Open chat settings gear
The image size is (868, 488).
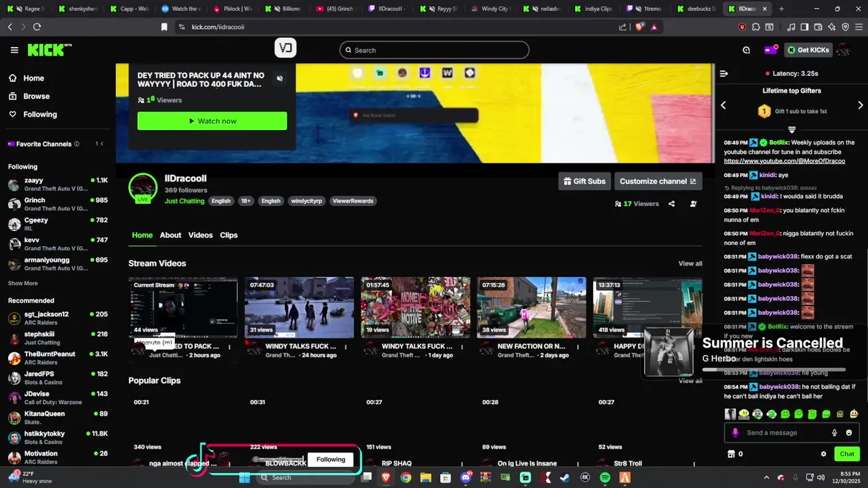[824, 454]
